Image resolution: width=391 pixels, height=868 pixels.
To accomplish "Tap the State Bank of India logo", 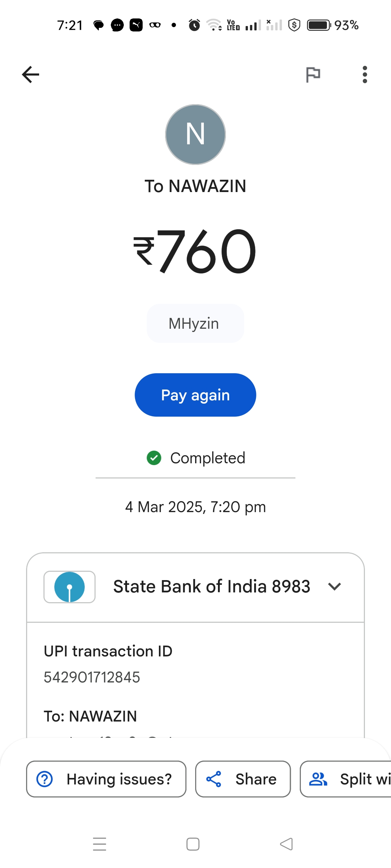I will [x=70, y=587].
